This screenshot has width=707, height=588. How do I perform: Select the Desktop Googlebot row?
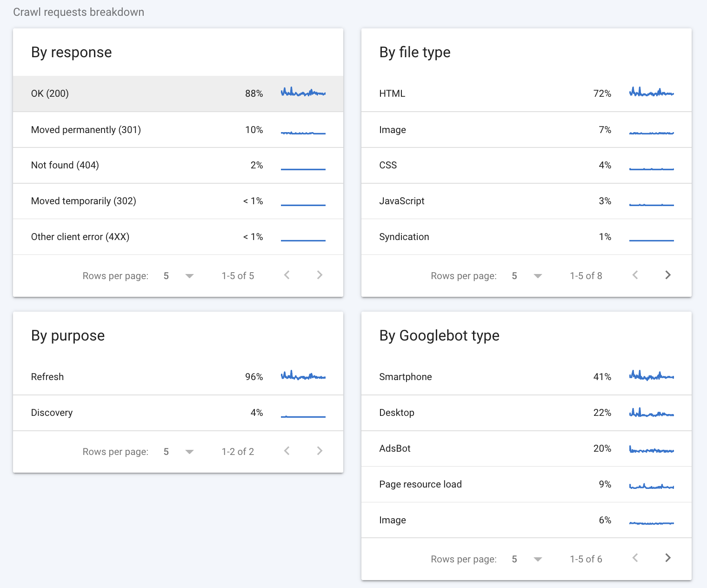527,413
